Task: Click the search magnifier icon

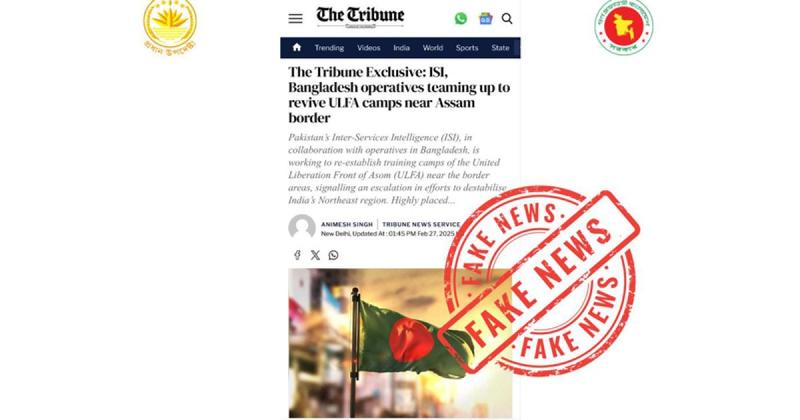Action: coord(507,18)
